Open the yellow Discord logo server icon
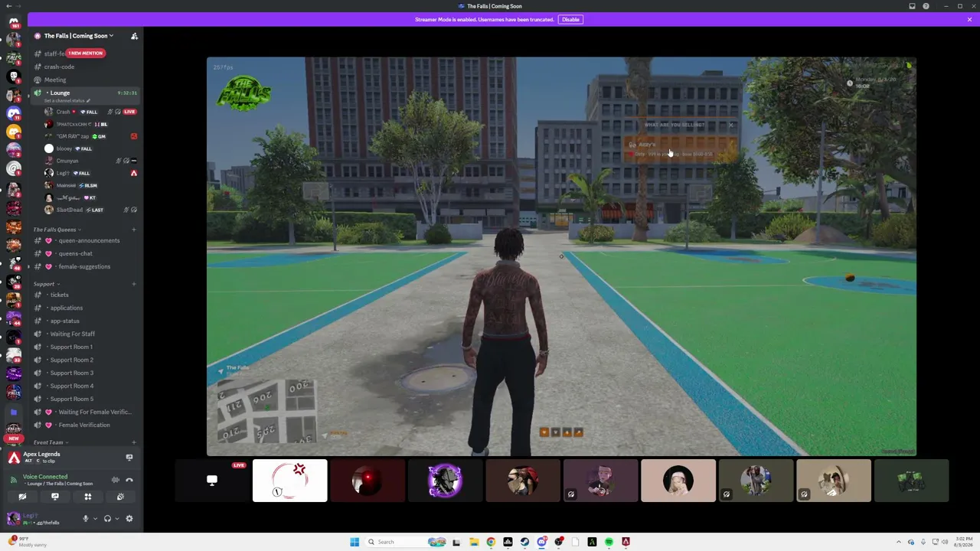The image size is (980, 551). click(14, 132)
